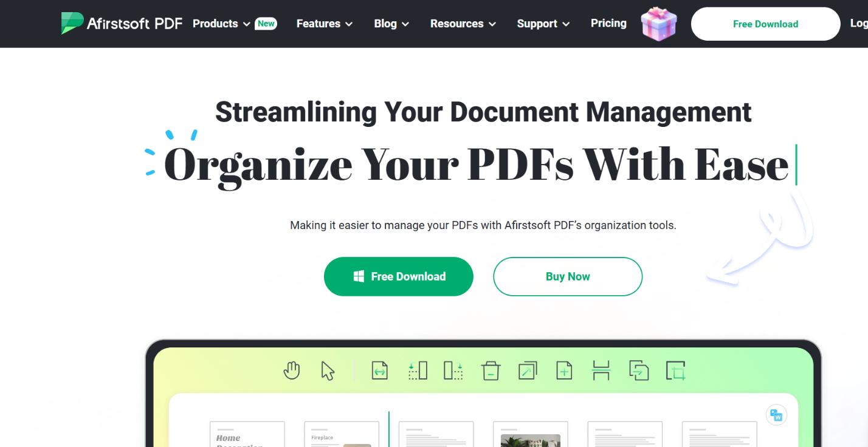Open the Pricing page
Image resolution: width=868 pixels, height=447 pixels.
tap(608, 23)
